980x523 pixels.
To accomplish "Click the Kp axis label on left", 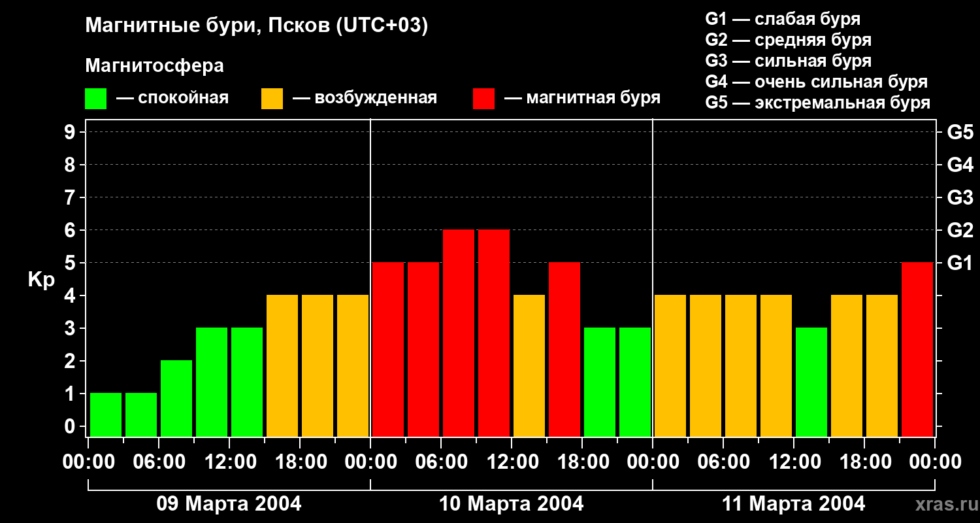I will (x=41, y=279).
